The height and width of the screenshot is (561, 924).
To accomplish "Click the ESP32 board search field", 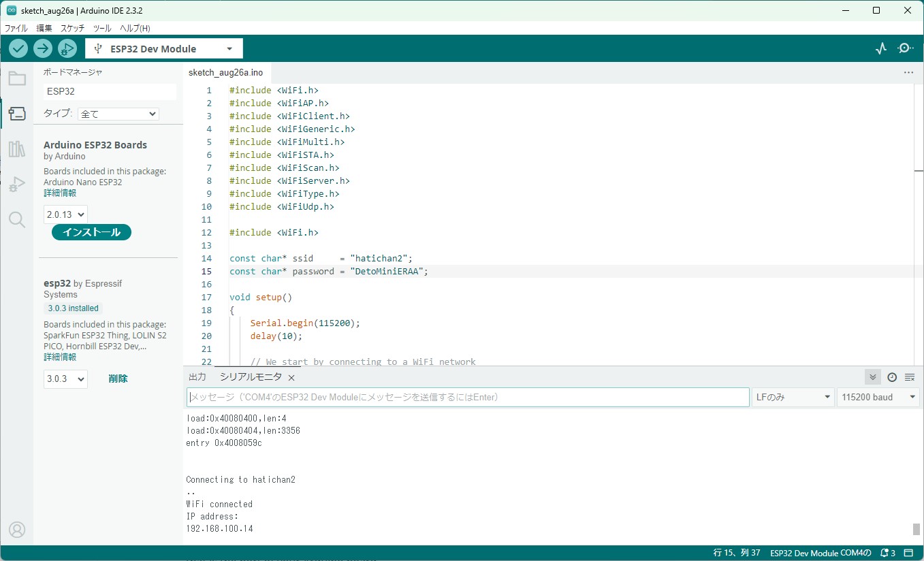I will 110,91.
